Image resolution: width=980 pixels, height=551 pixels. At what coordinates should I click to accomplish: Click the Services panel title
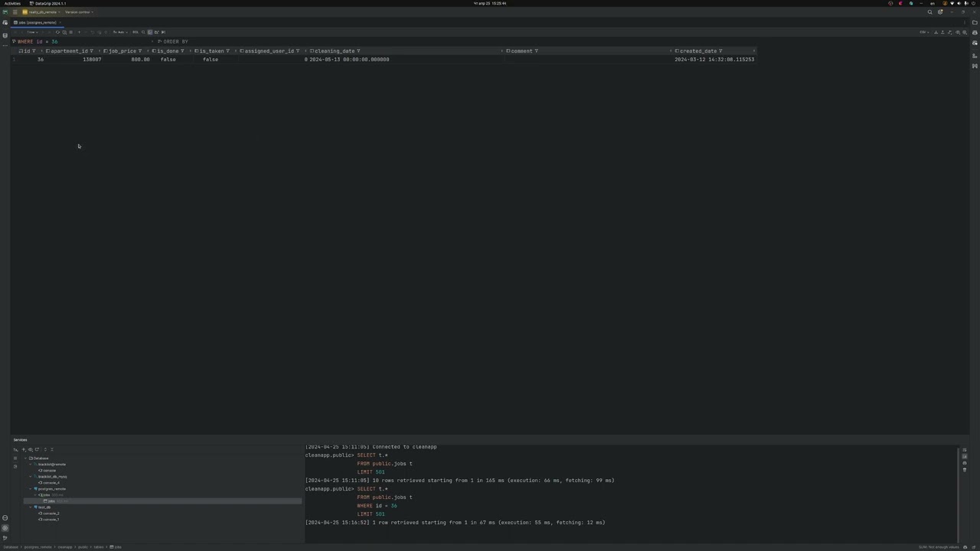[20, 440]
